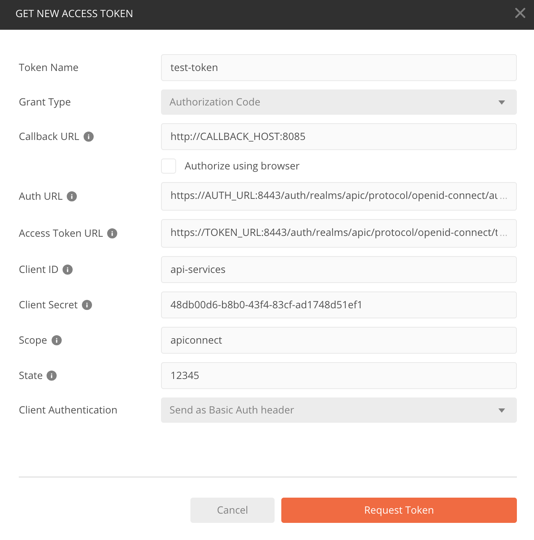Click the Client Secret info icon
Screen dimensions: 534x540
[x=87, y=305]
